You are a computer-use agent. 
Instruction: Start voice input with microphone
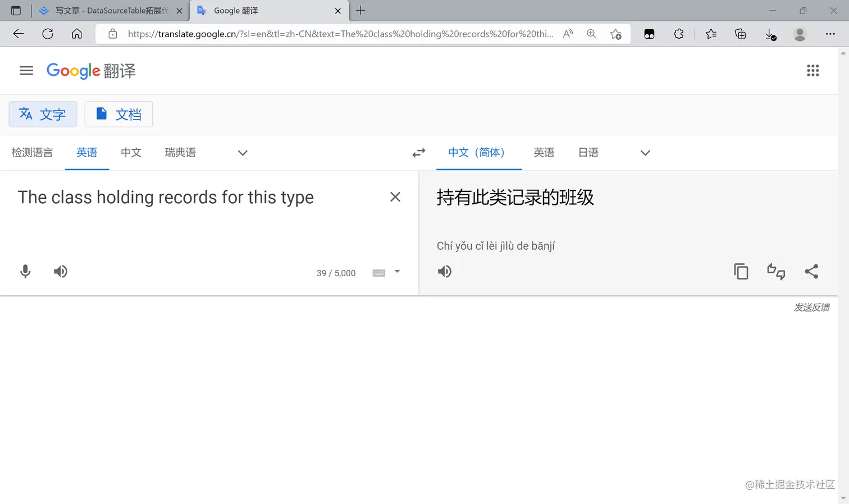25,272
